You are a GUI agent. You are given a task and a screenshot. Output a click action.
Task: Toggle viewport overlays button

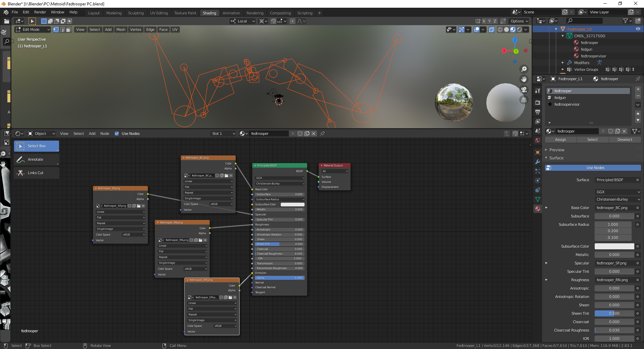click(x=477, y=30)
